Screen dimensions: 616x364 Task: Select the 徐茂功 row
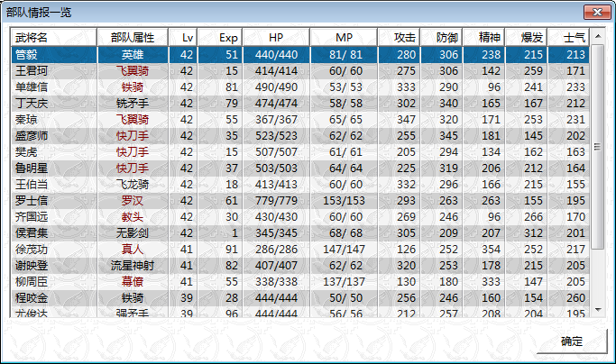300,250
